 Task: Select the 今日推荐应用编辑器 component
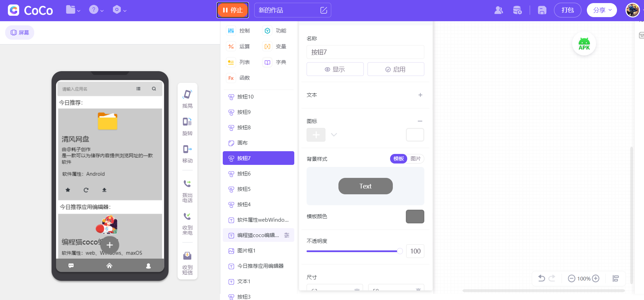(x=258, y=266)
